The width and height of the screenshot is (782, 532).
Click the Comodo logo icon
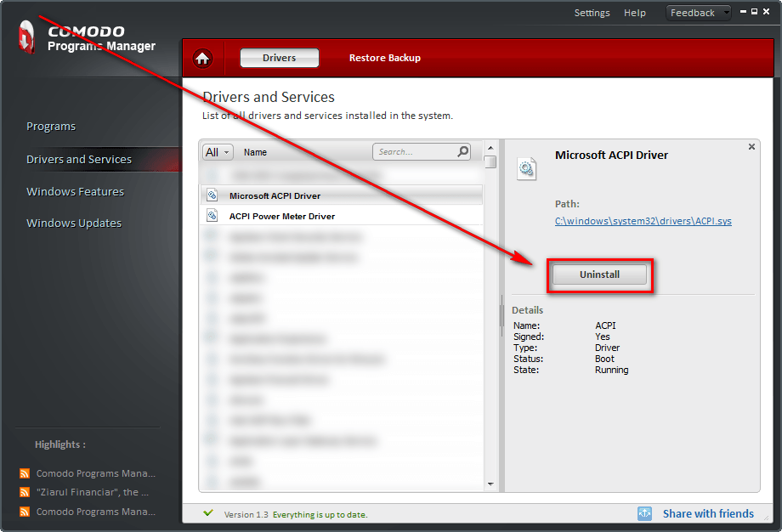pos(26,37)
